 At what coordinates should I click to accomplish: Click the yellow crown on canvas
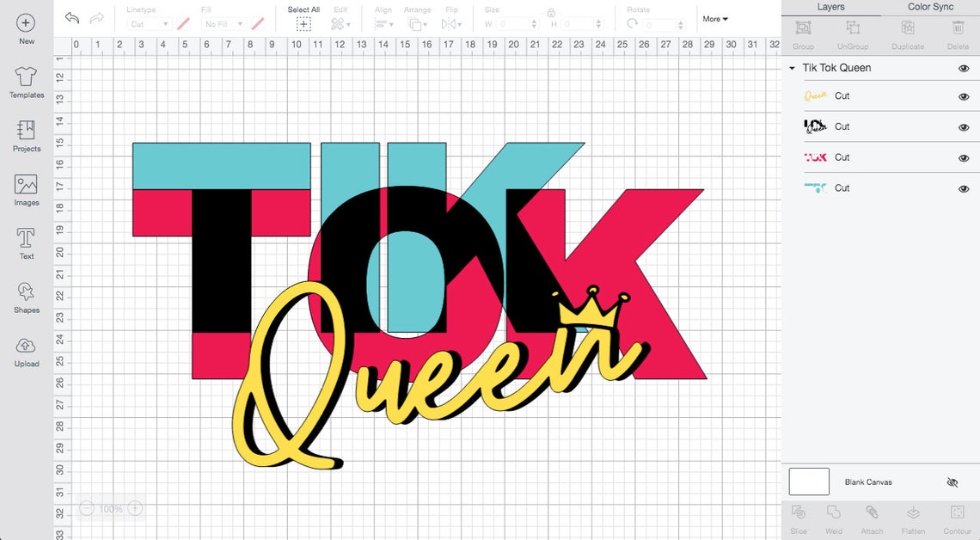pos(590,308)
